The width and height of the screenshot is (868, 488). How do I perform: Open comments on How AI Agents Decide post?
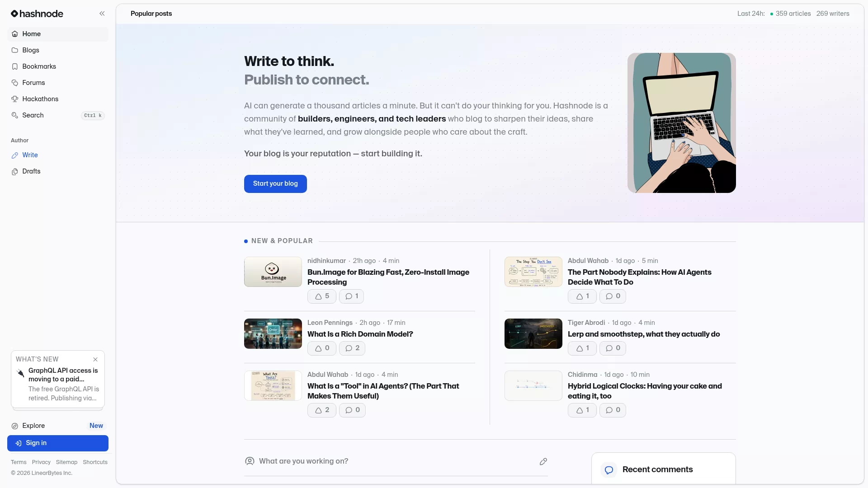[x=613, y=296]
